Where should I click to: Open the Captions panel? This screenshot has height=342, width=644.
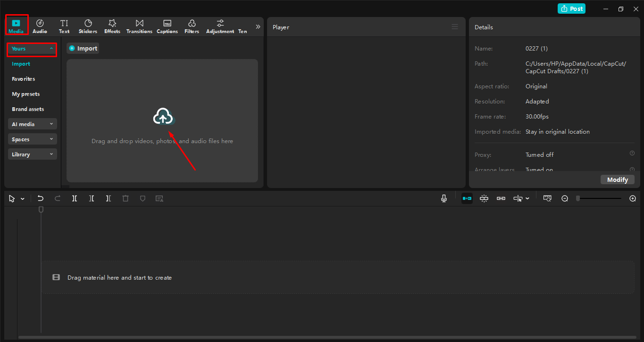pyautogui.click(x=167, y=26)
